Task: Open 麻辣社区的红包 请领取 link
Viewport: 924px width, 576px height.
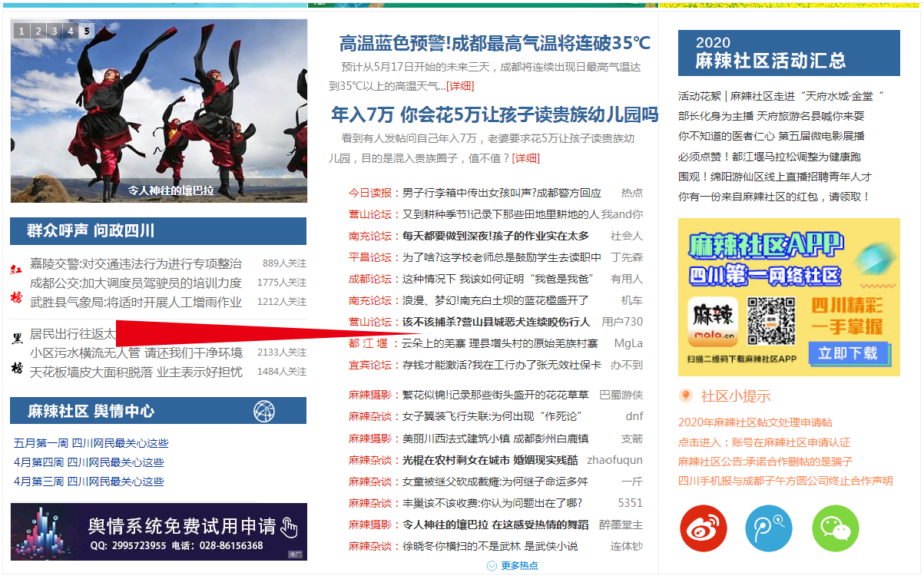Action: [x=774, y=197]
